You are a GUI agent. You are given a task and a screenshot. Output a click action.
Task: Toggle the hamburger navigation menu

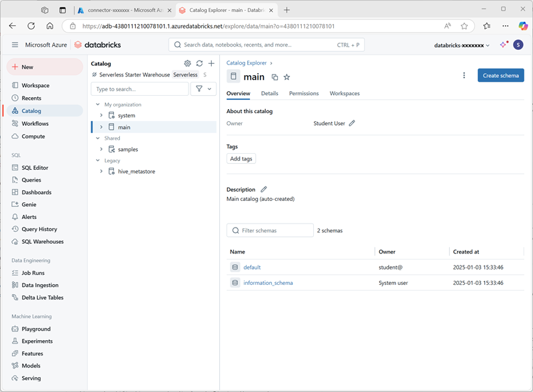[x=15, y=45]
